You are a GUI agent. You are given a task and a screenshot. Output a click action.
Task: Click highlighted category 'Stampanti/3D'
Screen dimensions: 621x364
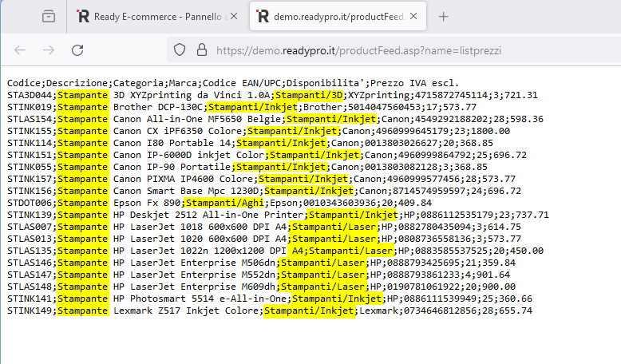(x=309, y=95)
